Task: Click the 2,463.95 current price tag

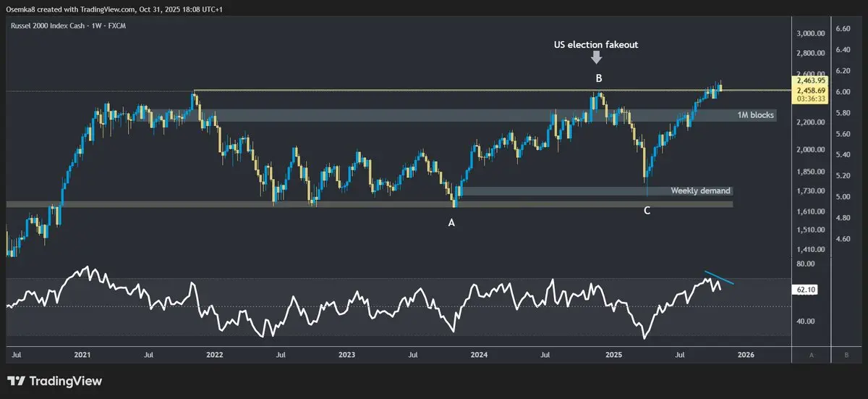Action: tap(811, 81)
